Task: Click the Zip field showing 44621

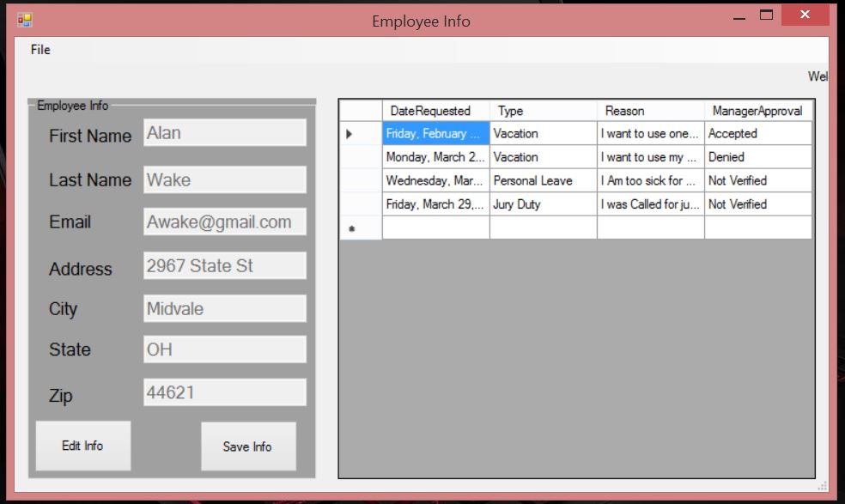Action: point(224,392)
